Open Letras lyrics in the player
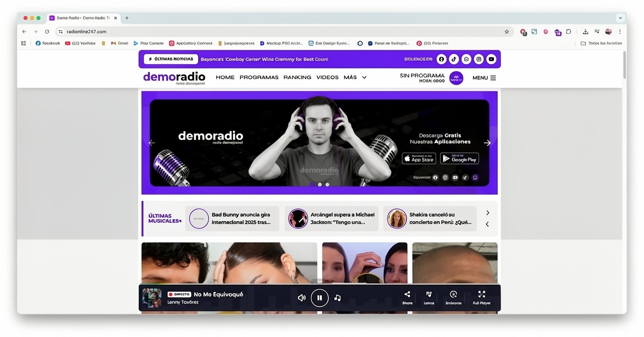Screen dimensions: 644x337 (x=429, y=298)
